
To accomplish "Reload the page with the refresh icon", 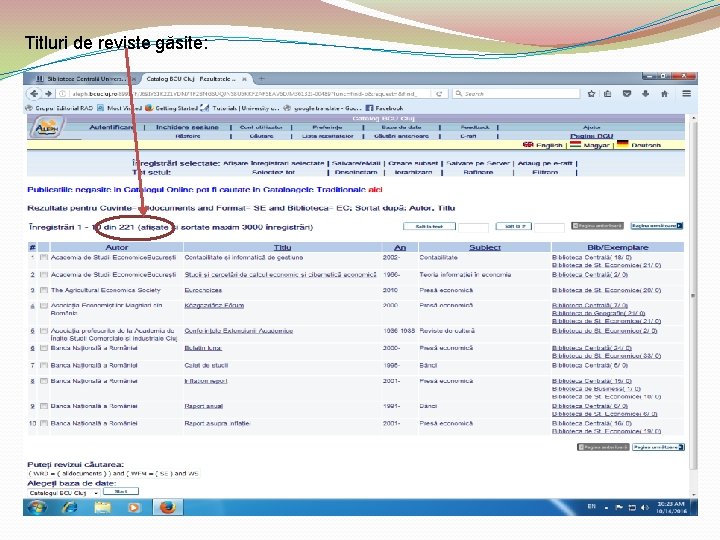I will click(x=439, y=94).
